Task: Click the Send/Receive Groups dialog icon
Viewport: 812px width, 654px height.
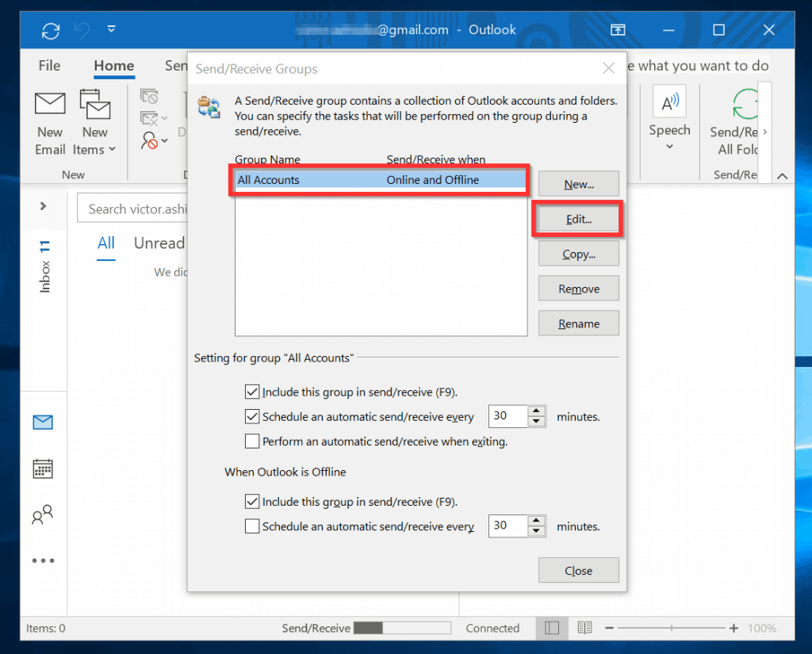Action: pos(209,107)
